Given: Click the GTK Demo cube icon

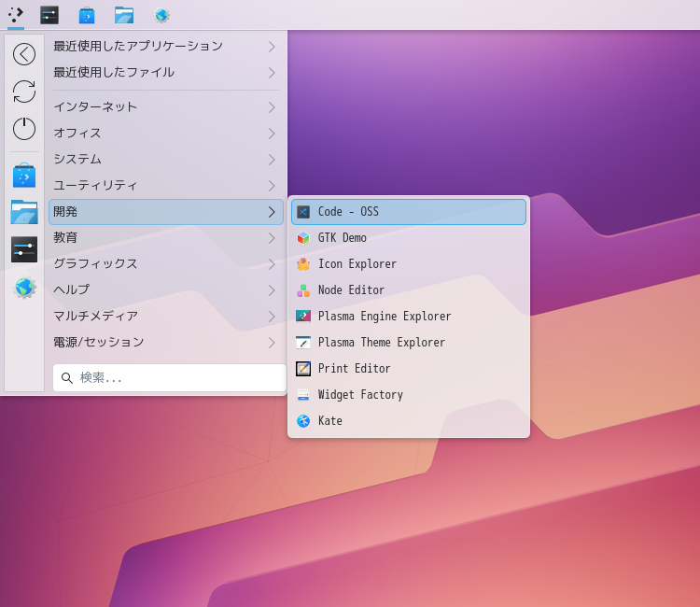Looking at the screenshot, I should (x=303, y=238).
